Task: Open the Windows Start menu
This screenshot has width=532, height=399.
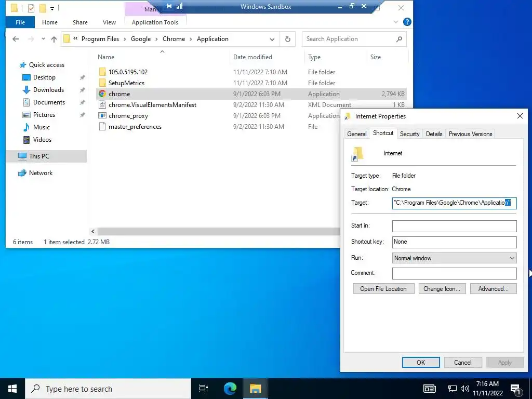Action: [x=12, y=389]
